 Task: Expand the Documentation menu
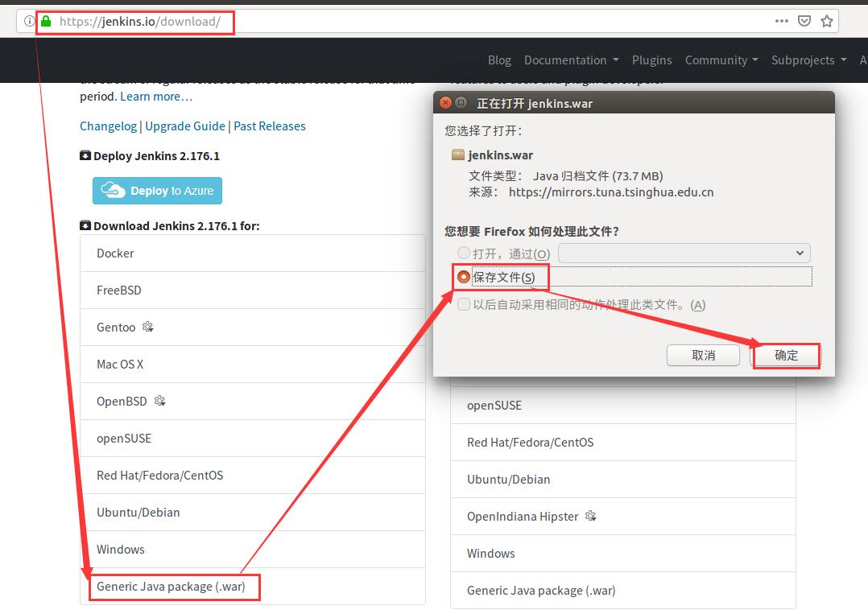point(572,60)
